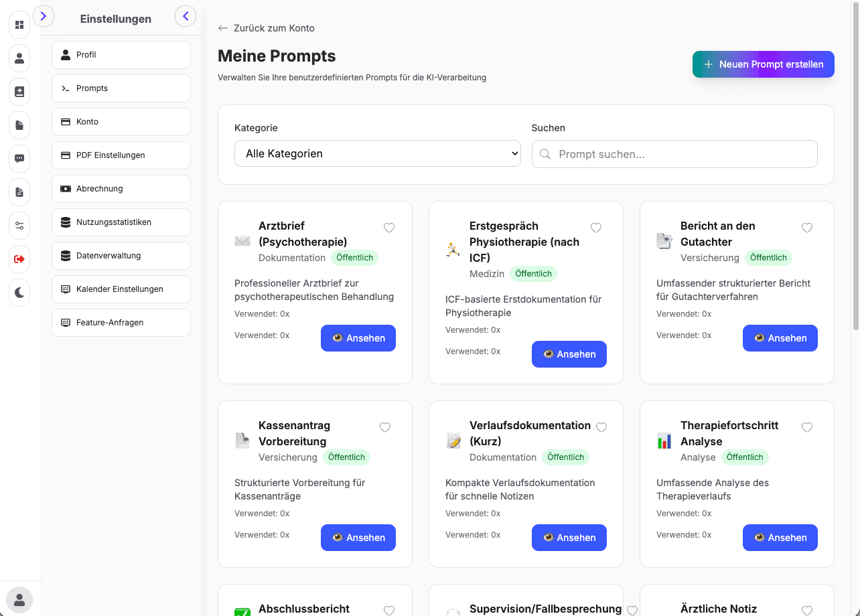Favorite the Bericht an den Gutachter heart
Screen dimensions: 860x616
coord(807,228)
